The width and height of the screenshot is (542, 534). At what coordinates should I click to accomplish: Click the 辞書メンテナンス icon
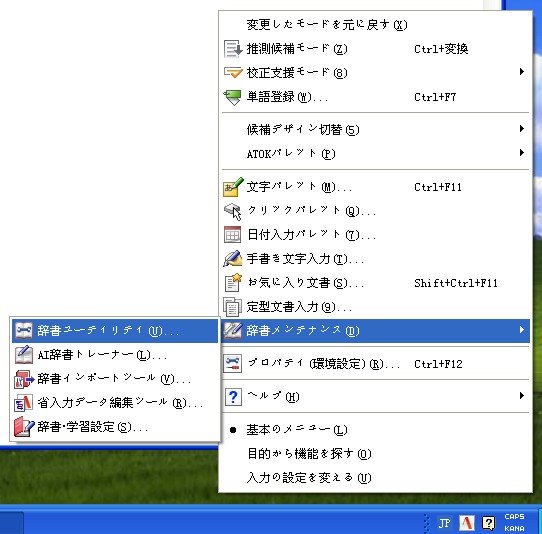pos(233,330)
